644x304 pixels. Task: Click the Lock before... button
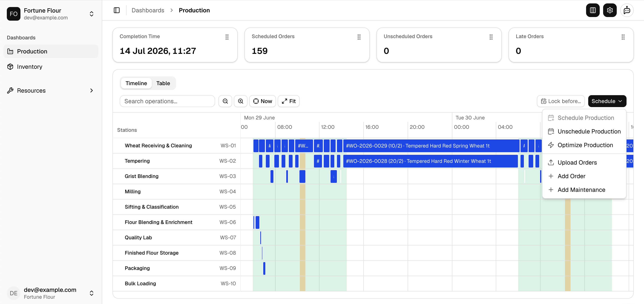(561, 101)
